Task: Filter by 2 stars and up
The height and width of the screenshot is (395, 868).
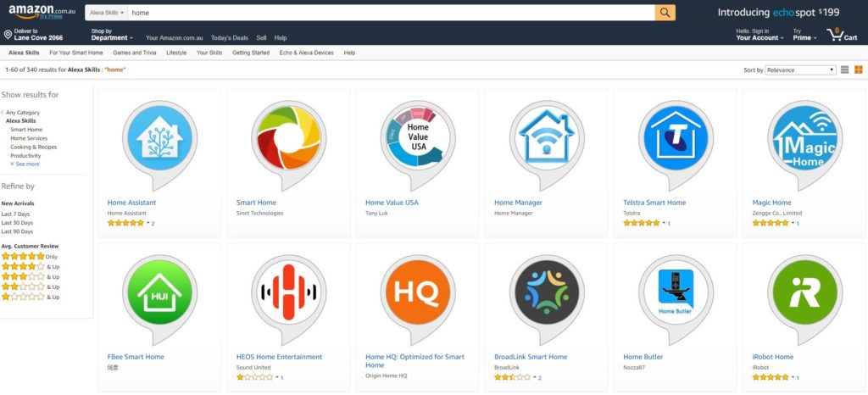Action: click(30, 287)
